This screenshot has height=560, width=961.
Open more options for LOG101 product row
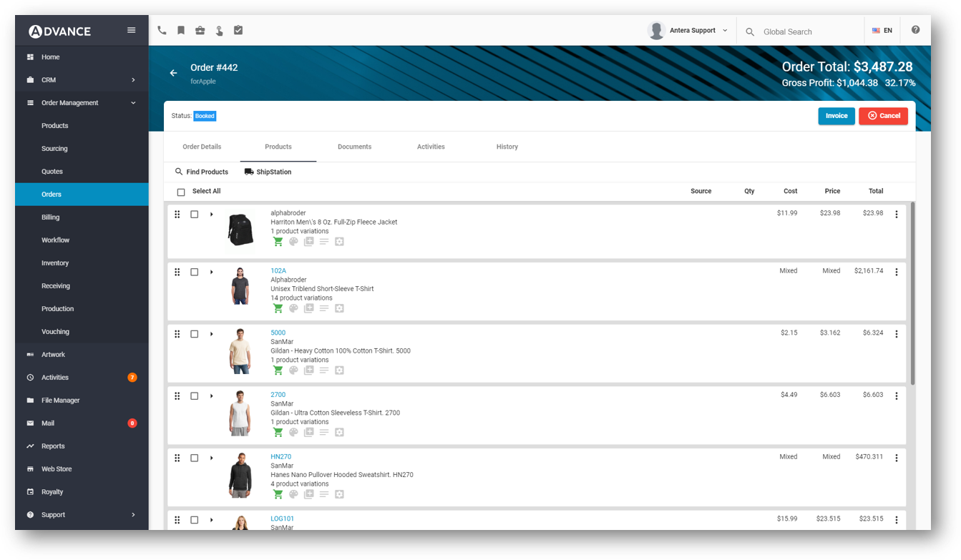coord(897,520)
